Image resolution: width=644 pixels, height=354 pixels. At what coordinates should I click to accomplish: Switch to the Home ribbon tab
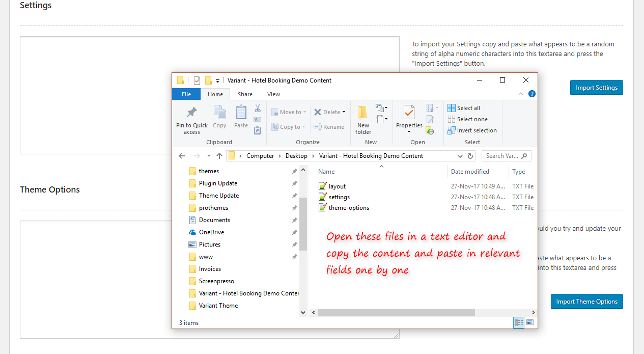point(215,94)
